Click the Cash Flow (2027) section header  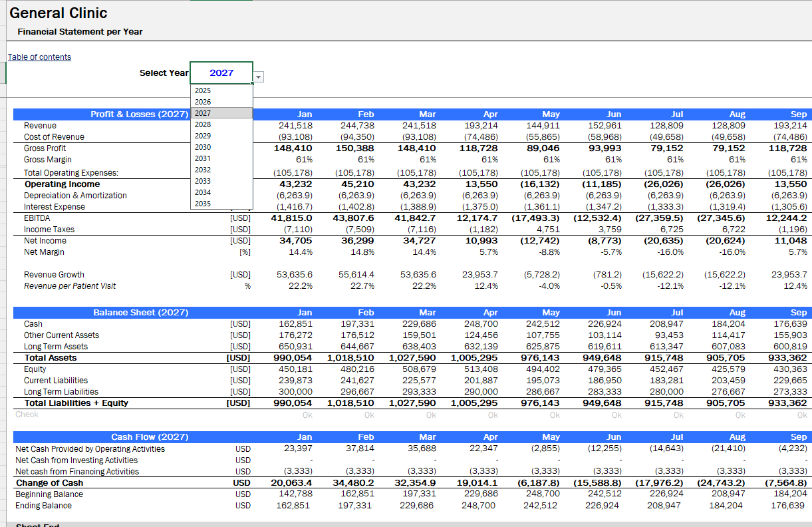click(x=149, y=437)
